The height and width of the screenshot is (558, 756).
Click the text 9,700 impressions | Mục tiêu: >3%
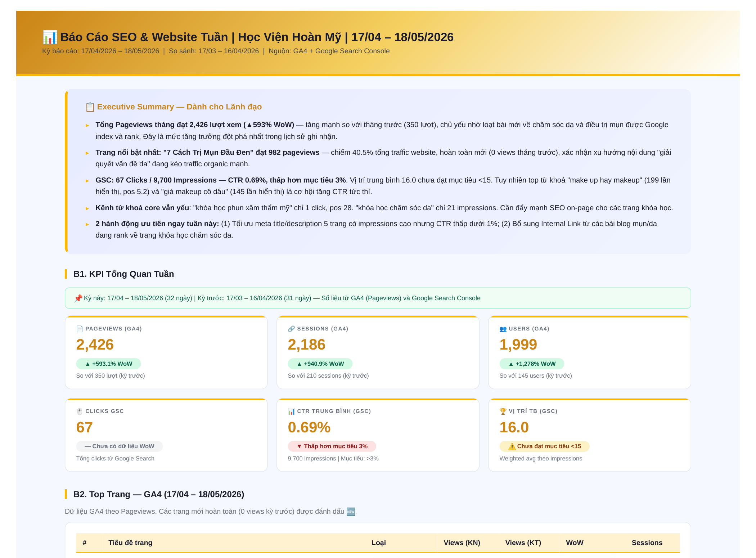click(333, 459)
